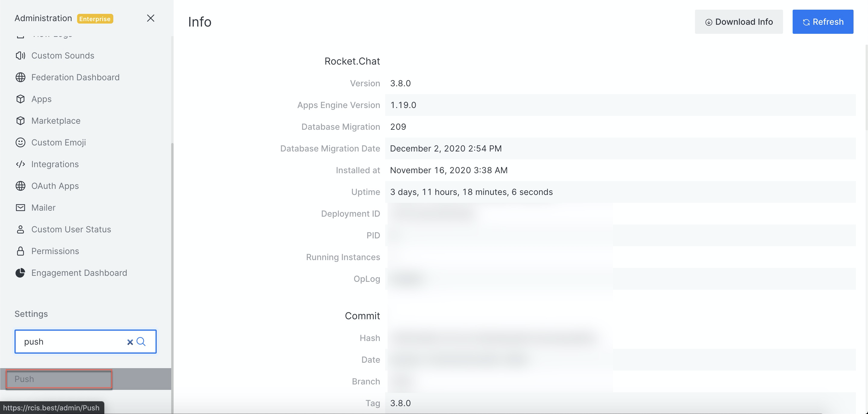This screenshot has width=868, height=414.
Task: Open Custom Emoji settings
Action: pos(59,143)
